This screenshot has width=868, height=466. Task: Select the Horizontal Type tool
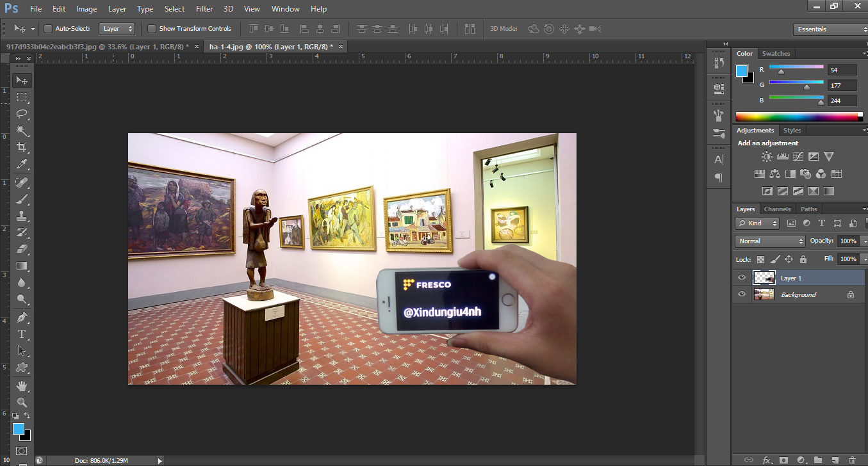[x=22, y=334]
